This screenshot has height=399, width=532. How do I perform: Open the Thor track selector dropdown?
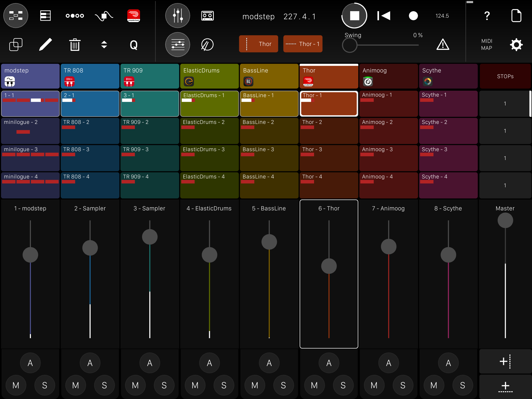click(x=258, y=44)
